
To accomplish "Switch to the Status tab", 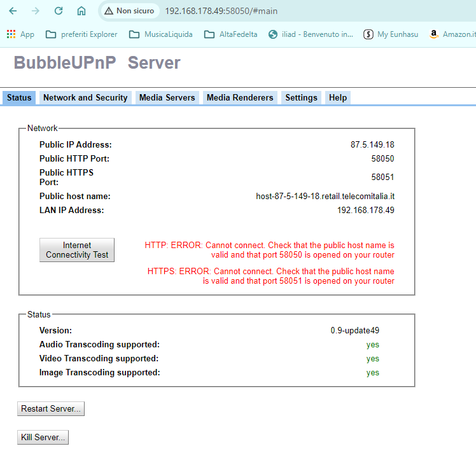I will click(19, 98).
